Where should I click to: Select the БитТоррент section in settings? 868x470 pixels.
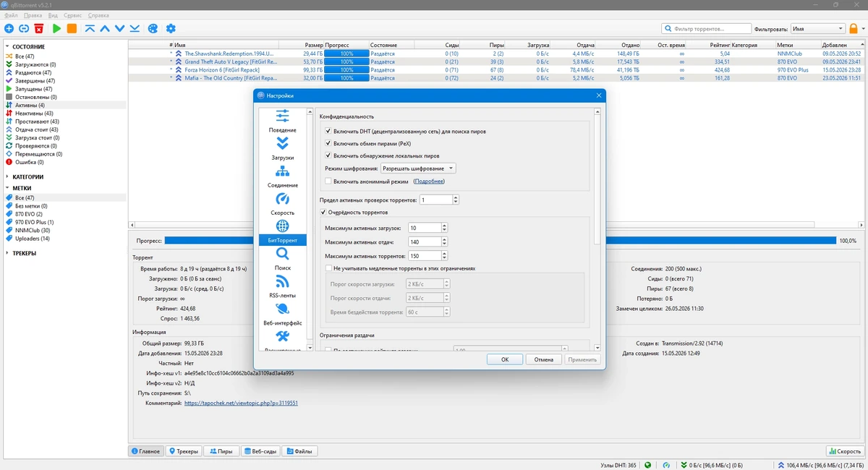click(x=283, y=231)
